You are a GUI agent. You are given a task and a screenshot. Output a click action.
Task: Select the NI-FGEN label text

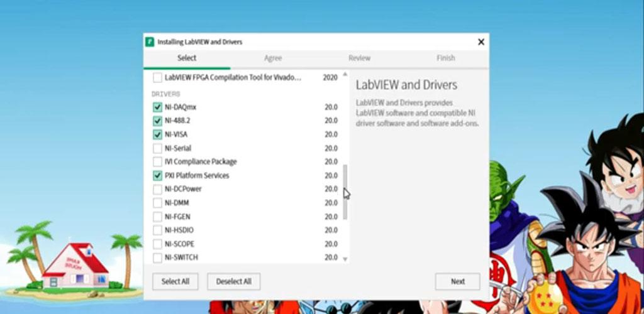[x=177, y=217]
